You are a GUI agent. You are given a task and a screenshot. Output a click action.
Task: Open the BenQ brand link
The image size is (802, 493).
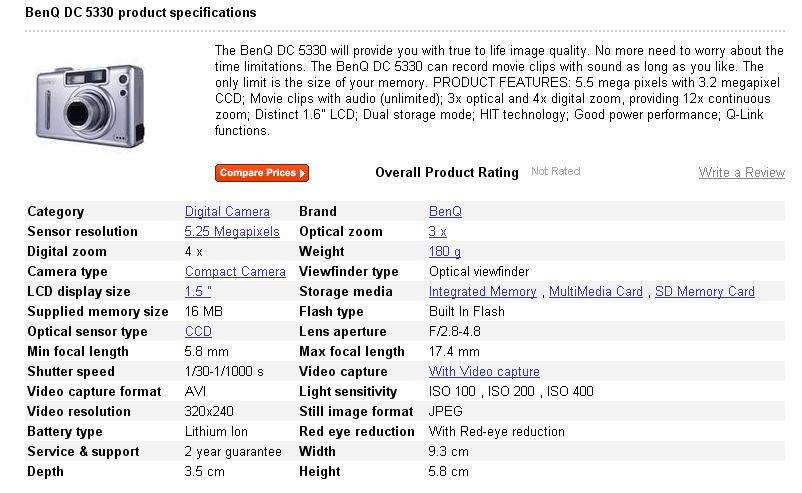tap(445, 212)
